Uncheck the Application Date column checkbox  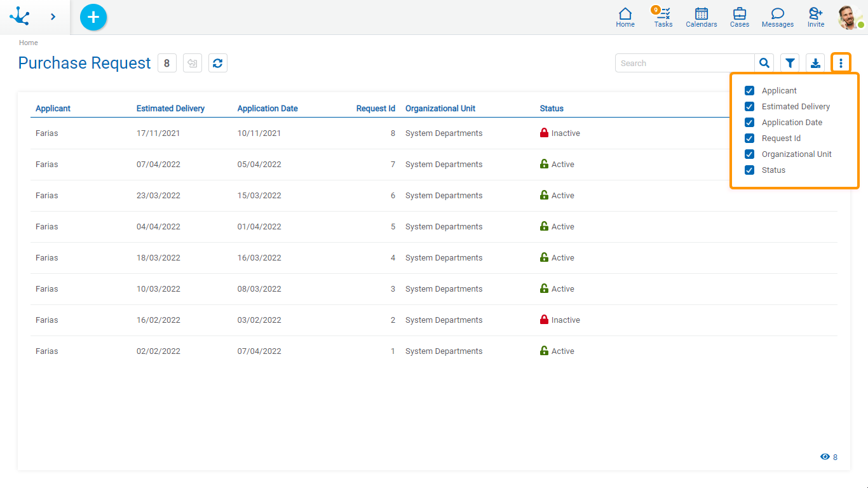click(x=749, y=123)
